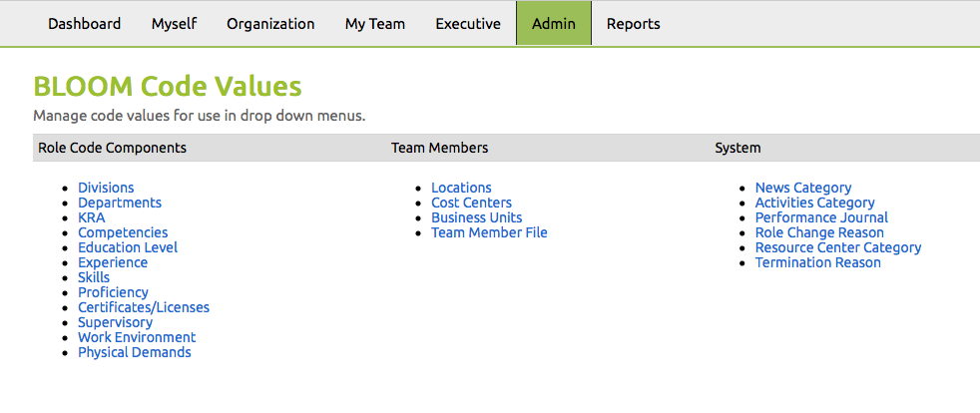Click the BLOOM Code Values heading
Image resolution: width=980 pixels, height=413 pixels.
(168, 86)
